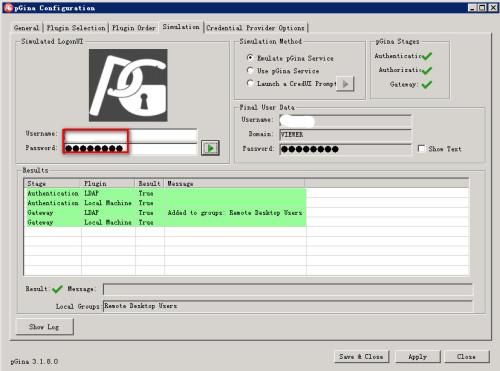The image size is (500, 371).
Task: Click the Result column header
Action: (x=150, y=183)
